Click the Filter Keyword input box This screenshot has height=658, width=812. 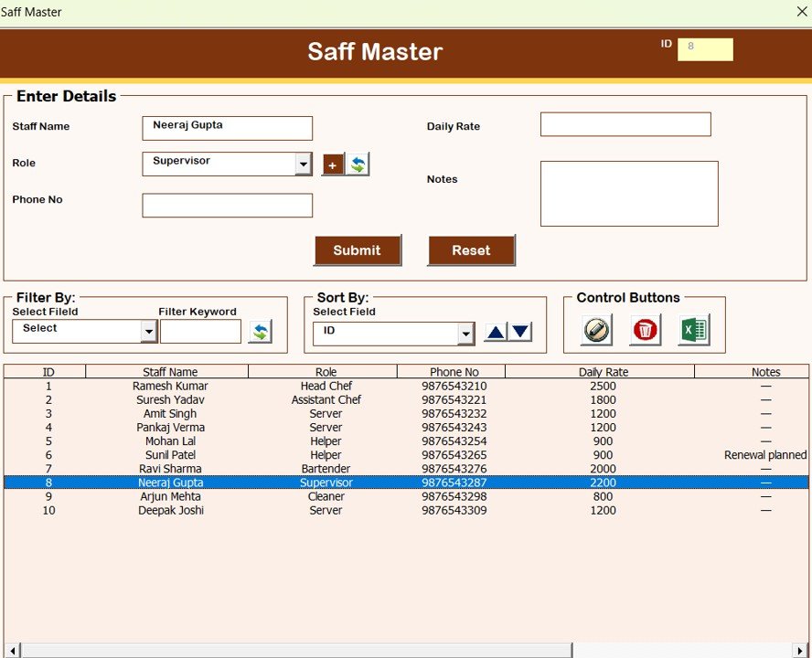pos(200,331)
